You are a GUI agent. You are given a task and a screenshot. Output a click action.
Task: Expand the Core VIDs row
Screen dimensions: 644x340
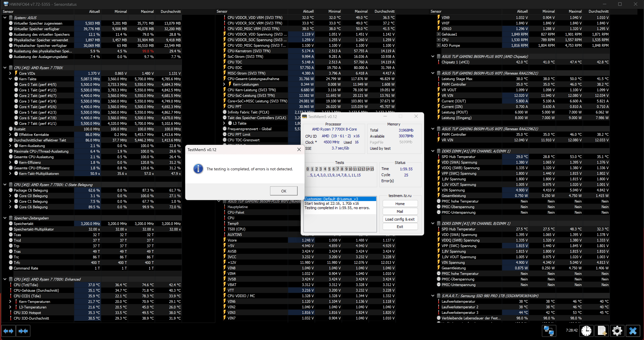coord(10,73)
